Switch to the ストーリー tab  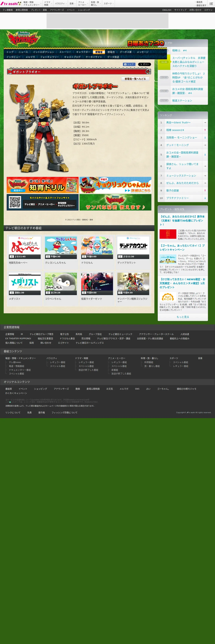tap(65, 52)
